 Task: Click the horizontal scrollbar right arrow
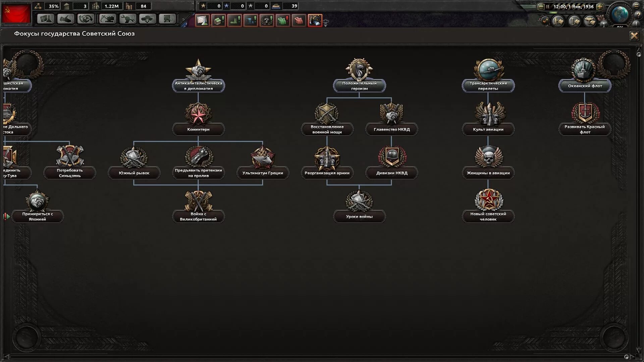pos(632,357)
